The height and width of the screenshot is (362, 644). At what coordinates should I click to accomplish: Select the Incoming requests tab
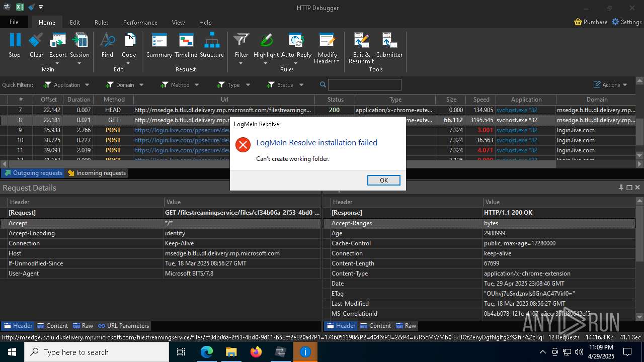(x=97, y=173)
